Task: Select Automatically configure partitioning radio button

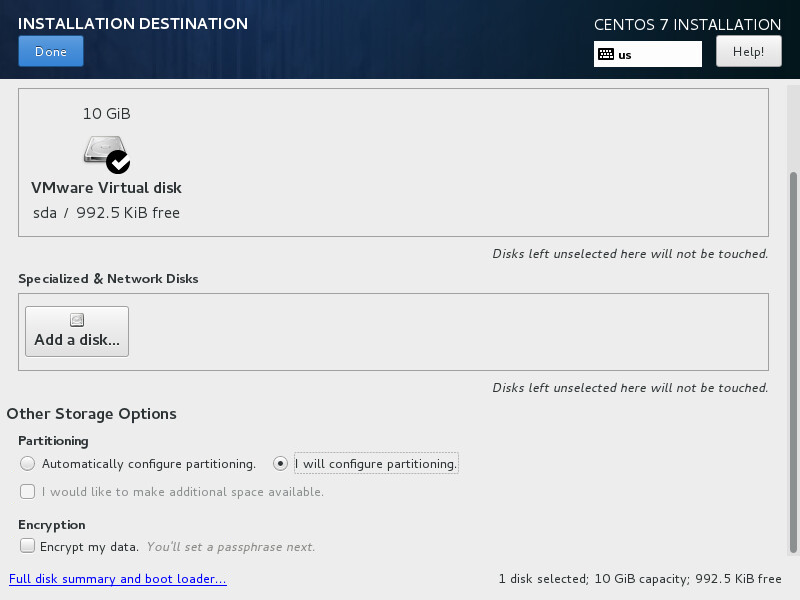Action: point(28,463)
